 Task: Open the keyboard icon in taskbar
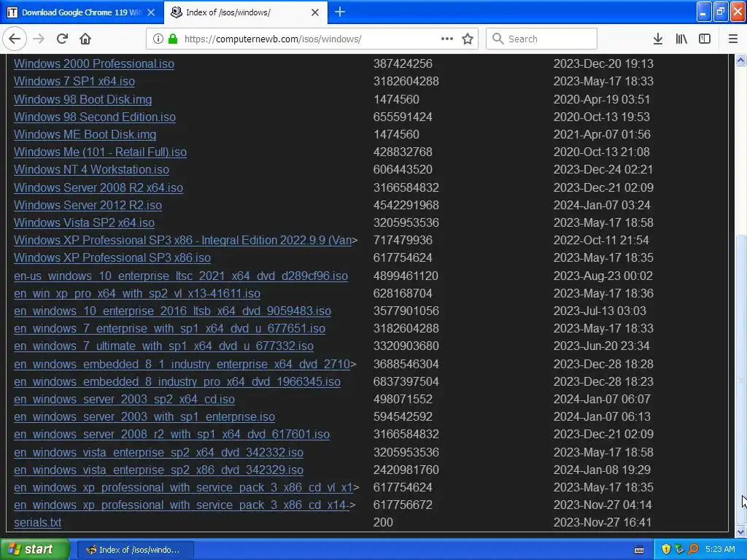[x=639, y=550]
